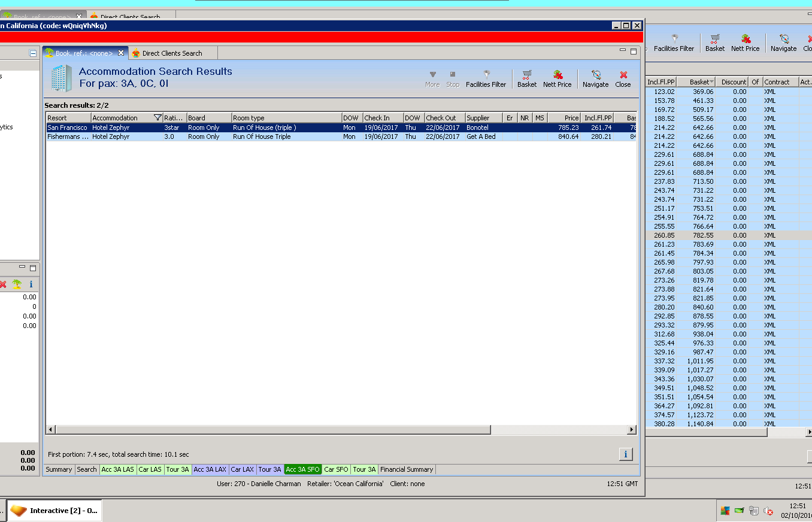Click Nett Price in the background window
812x522 pixels.
click(x=745, y=43)
